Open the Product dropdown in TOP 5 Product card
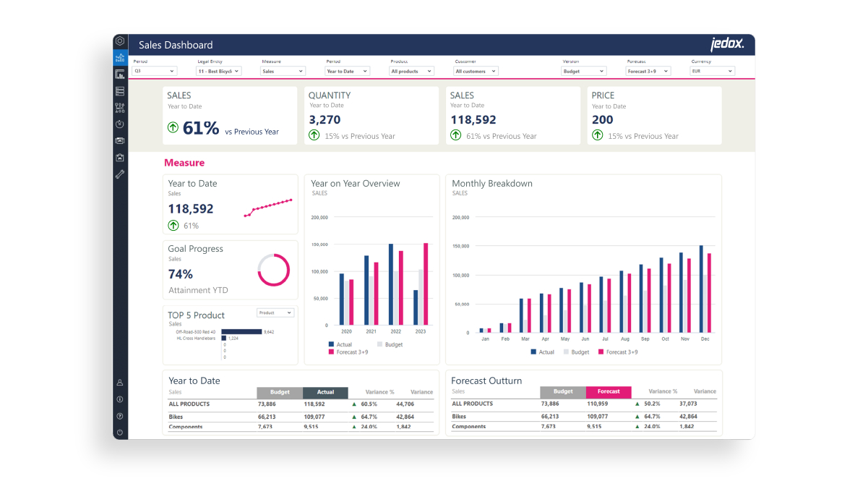Viewport: 868px width, 489px height. point(275,312)
